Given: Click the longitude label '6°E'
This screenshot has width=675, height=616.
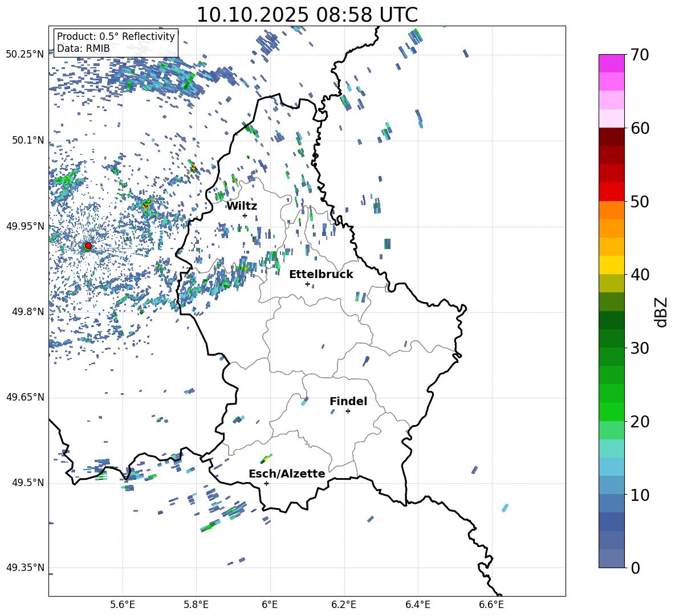Looking at the screenshot, I should click(270, 605).
